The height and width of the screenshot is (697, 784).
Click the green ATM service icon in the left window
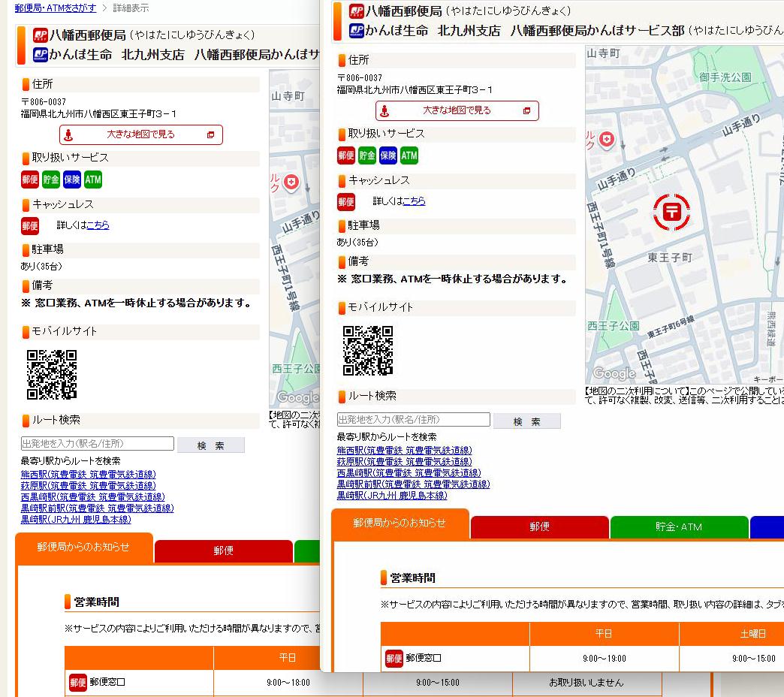[x=93, y=180]
